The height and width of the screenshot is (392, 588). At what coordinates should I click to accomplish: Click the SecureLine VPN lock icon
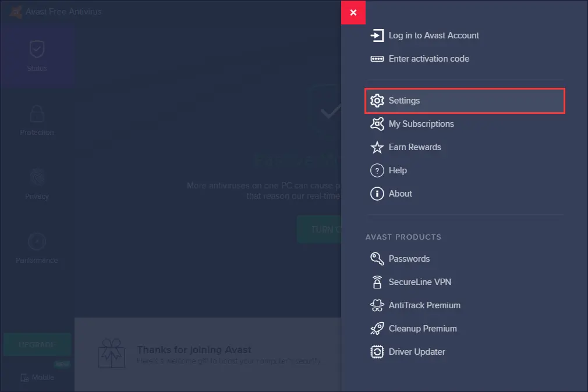[x=377, y=282]
